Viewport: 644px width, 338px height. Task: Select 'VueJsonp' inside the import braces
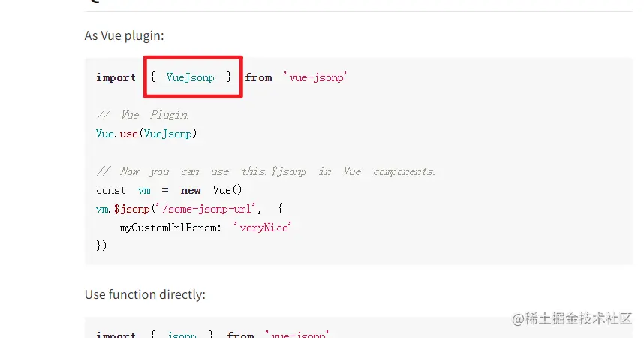(x=190, y=77)
